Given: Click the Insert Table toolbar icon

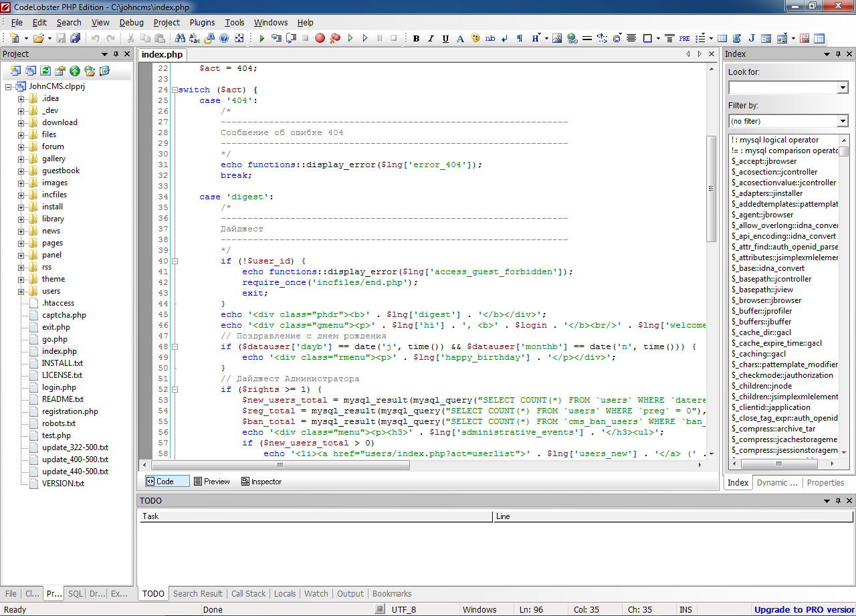Looking at the screenshot, I should pyautogui.click(x=722, y=39).
